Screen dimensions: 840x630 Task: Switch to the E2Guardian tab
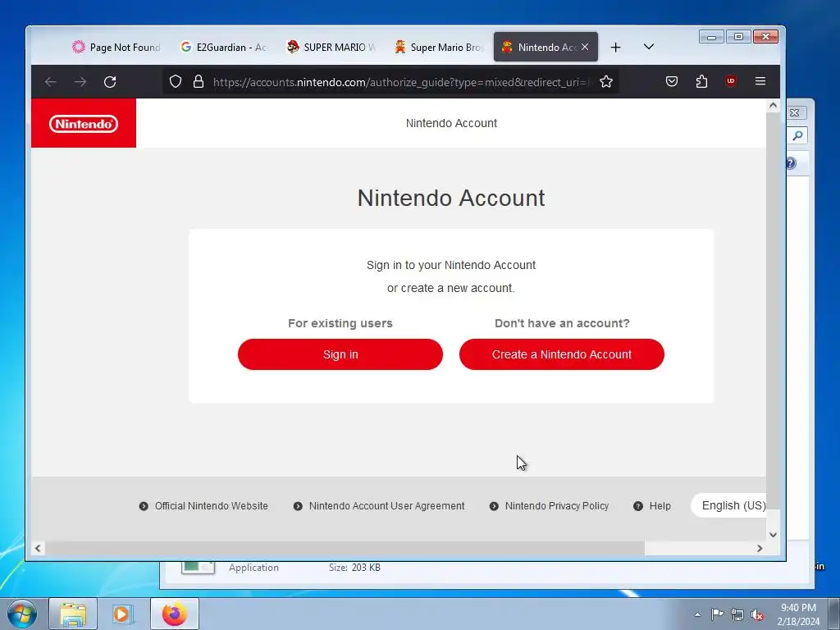[224, 47]
